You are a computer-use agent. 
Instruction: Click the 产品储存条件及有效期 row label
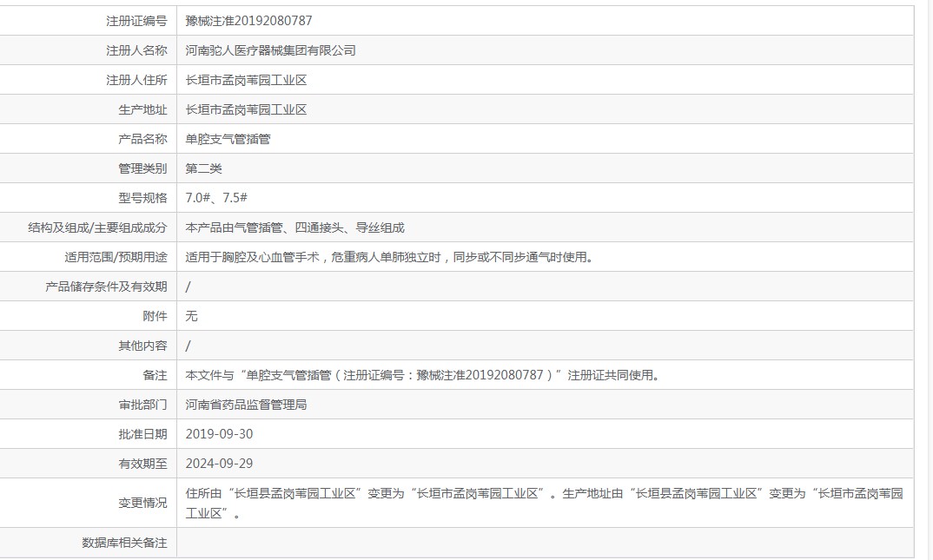tap(106, 287)
